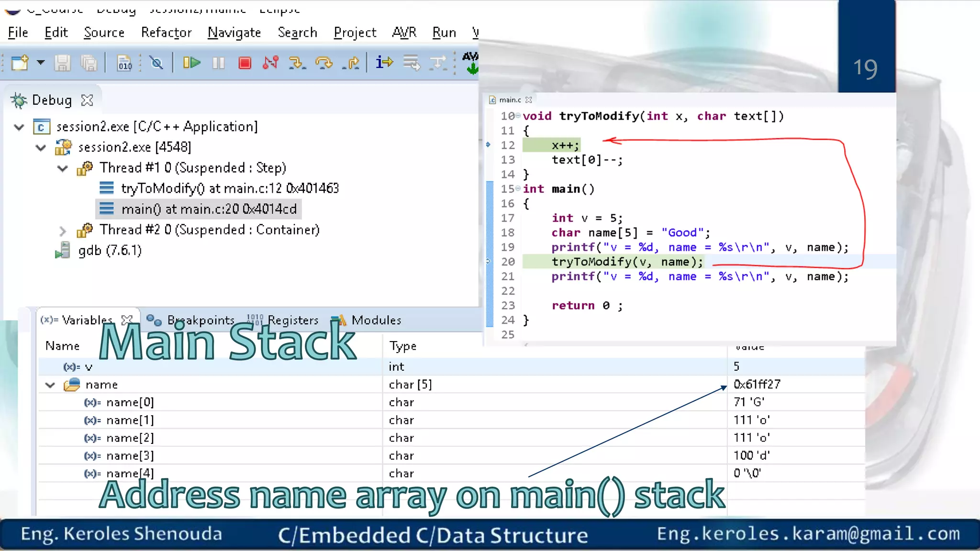This screenshot has height=551, width=980.
Task: Open the New wizard dropdown arrow
Action: (x=41, y=63)
